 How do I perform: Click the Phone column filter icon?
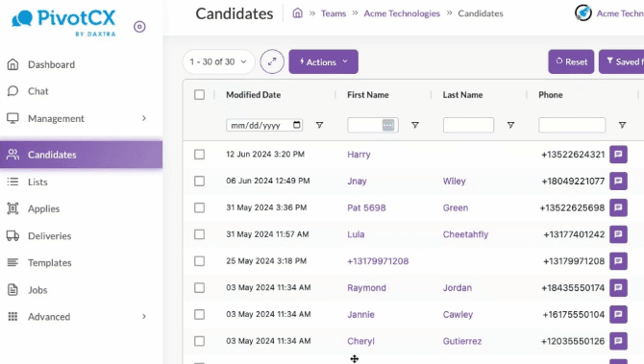point(622,125)
